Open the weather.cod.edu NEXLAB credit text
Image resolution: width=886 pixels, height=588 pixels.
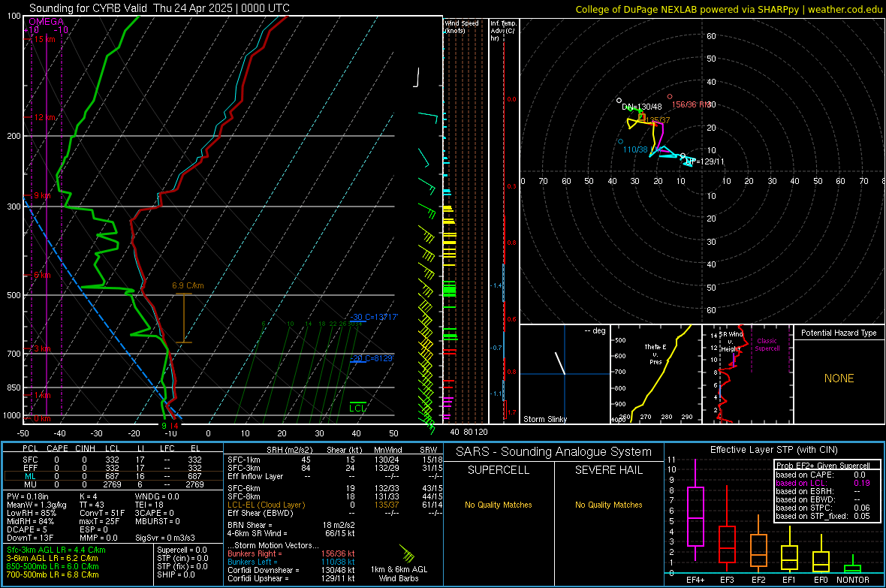click(x=729, y=10)
